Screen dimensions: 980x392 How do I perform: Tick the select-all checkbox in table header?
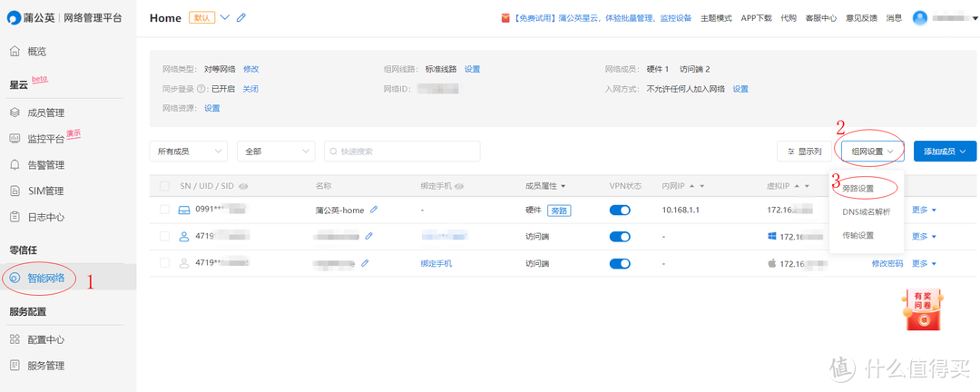pos(164,186)
